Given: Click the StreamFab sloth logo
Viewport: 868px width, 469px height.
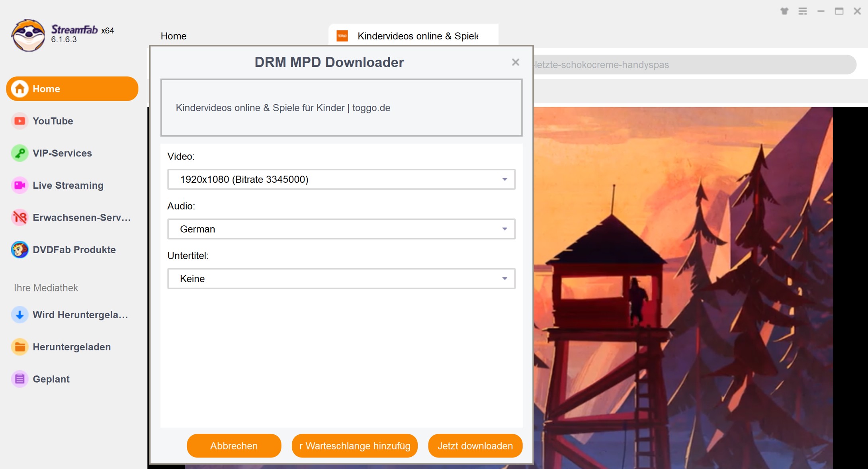Looking at the screenshot, I should coord(28,35).
